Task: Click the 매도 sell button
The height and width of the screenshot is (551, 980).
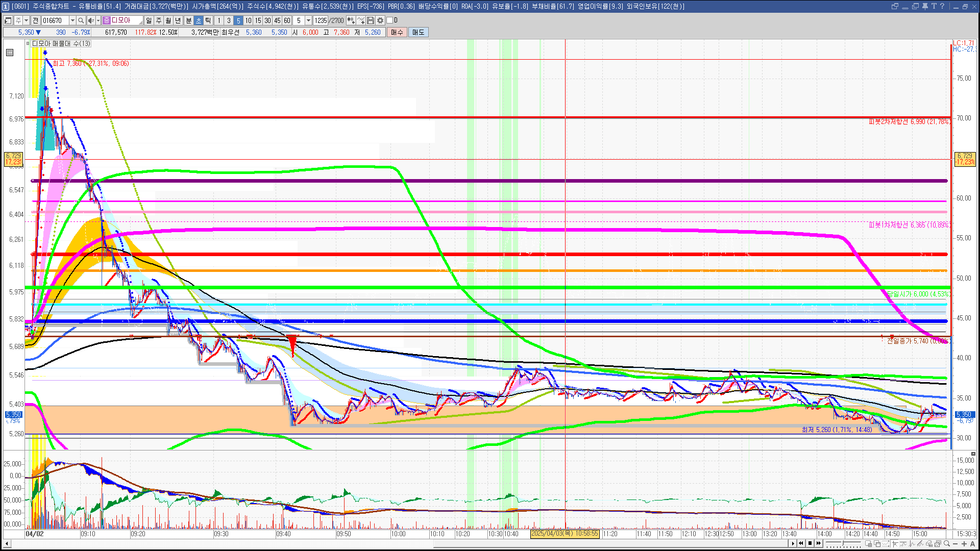Action: (x=418, y=32)
